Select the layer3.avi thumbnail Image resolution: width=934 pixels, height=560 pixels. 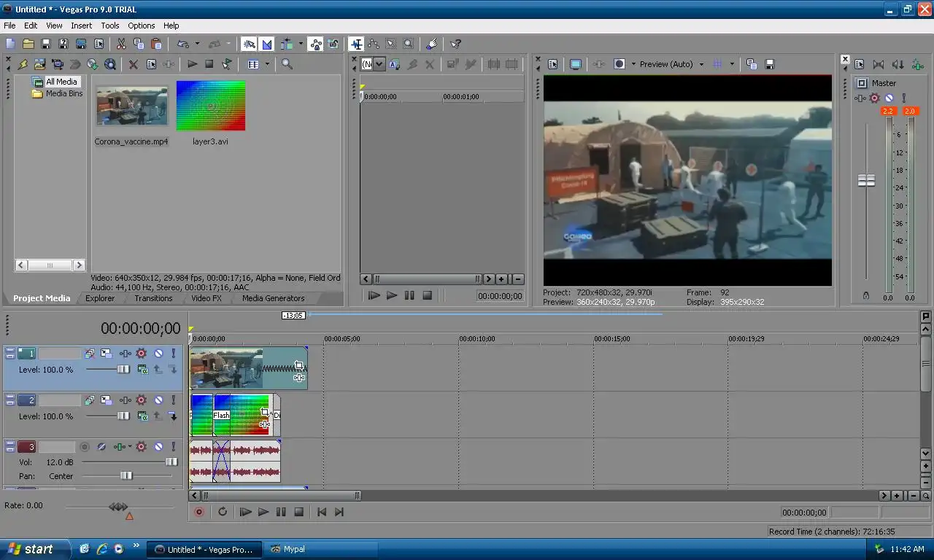(210, 106)
